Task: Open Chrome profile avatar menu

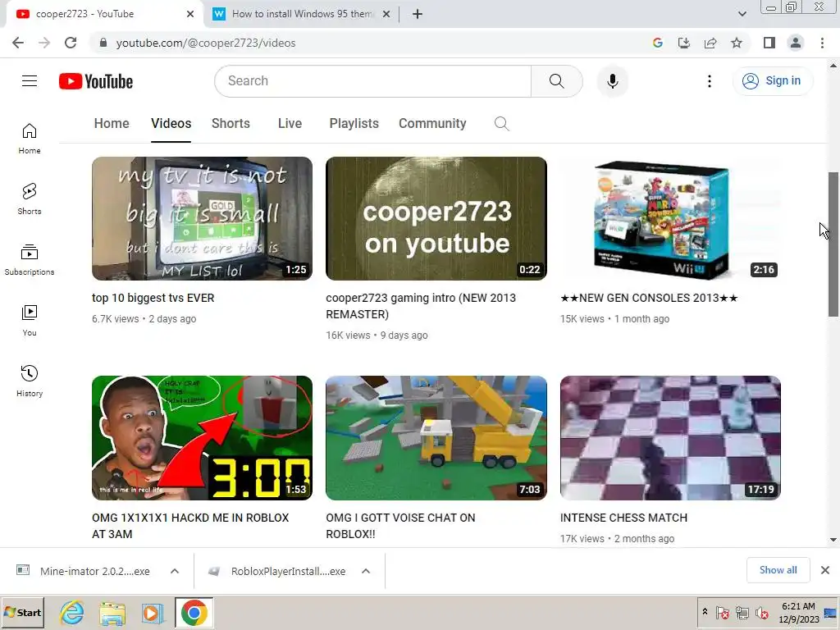Action: pos(796,43)
